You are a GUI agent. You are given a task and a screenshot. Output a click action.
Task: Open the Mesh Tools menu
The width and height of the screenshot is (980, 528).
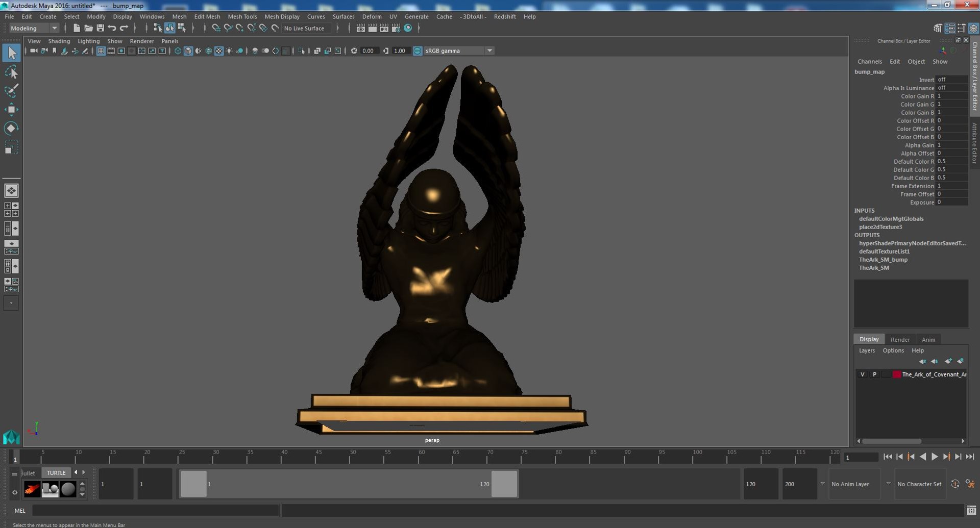coord(242,16)
